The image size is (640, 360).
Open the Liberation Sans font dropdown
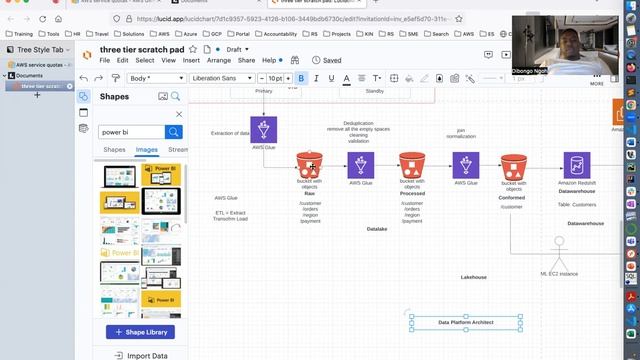pos(222,78)
